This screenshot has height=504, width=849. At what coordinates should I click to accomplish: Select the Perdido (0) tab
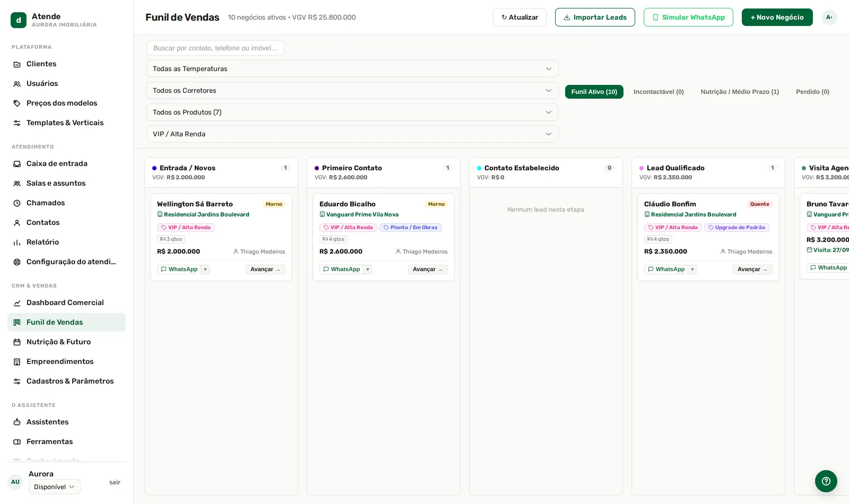(812, 92)
